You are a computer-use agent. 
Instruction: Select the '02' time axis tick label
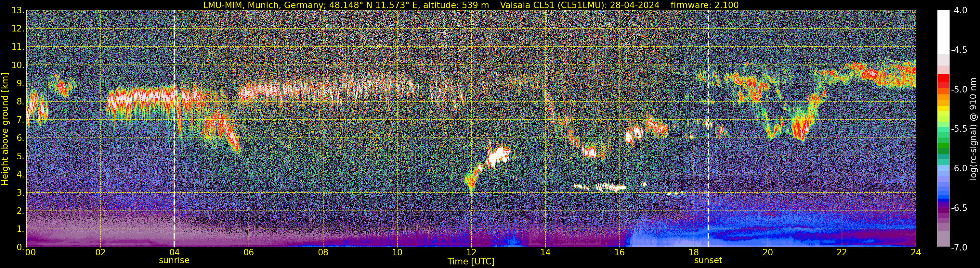click(x=100, y=252)
